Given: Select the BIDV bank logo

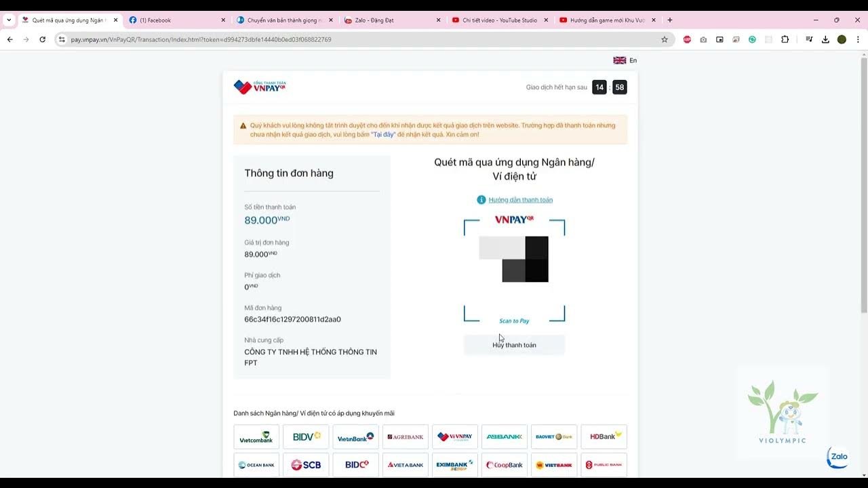Looking at the screenshot, I should 306,437.
